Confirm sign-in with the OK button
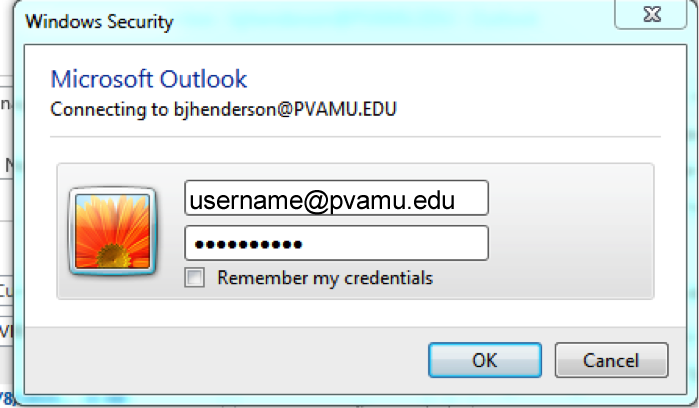This screenshot has width=699, height=408. click(x=485, y=360)
